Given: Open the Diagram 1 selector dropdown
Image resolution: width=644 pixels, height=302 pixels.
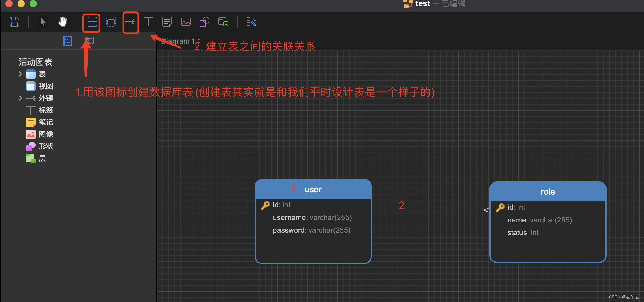Looking at the screenshot, I should [180, 41].
